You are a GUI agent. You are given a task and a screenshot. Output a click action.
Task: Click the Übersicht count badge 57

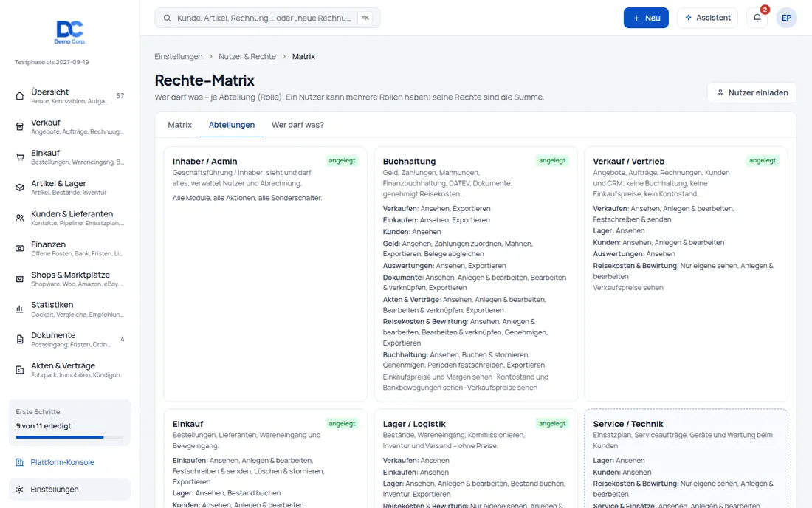(x=120, y=96)
